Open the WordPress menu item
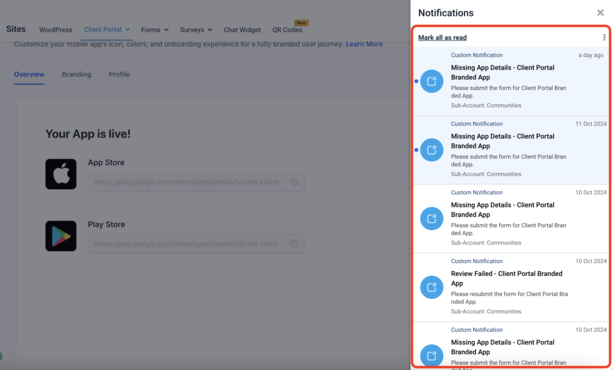Image resolution: width=613 pixels, height=370 pixels. (x=56, y=30)
